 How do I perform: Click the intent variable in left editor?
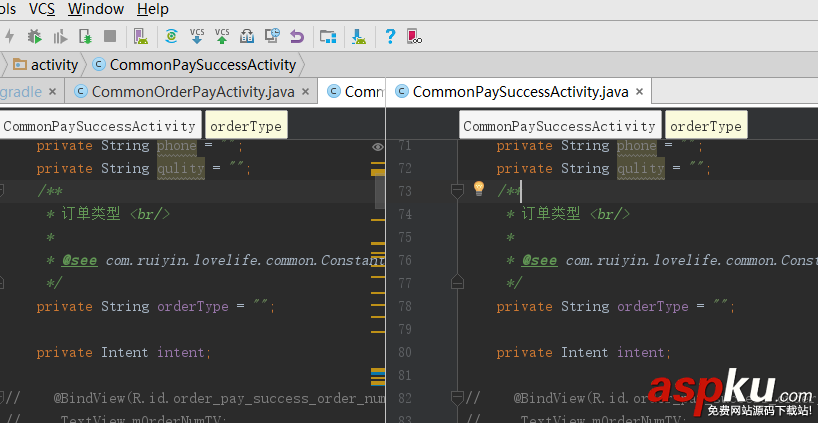tap(181, 352)
